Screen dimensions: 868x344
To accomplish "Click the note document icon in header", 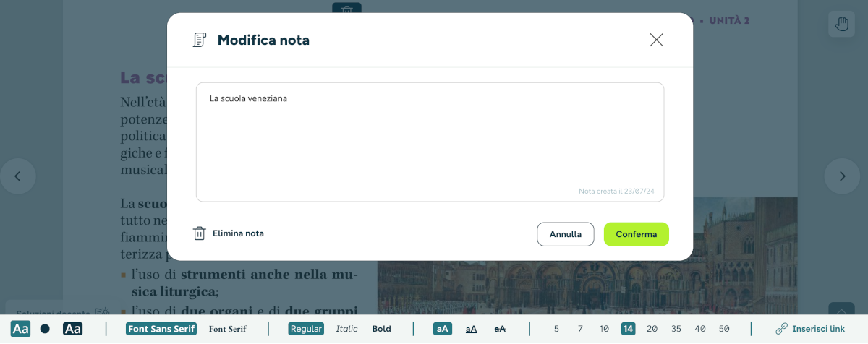I will coord(199,40).
